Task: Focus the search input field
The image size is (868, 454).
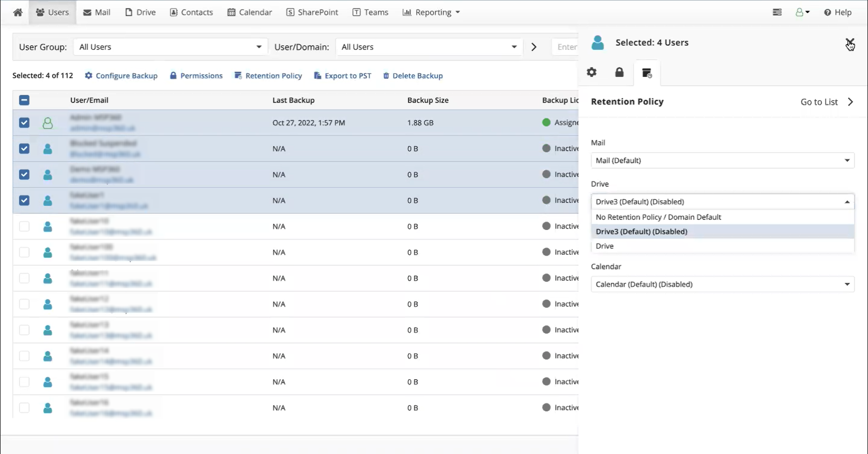Action: [x=565, y=47]
